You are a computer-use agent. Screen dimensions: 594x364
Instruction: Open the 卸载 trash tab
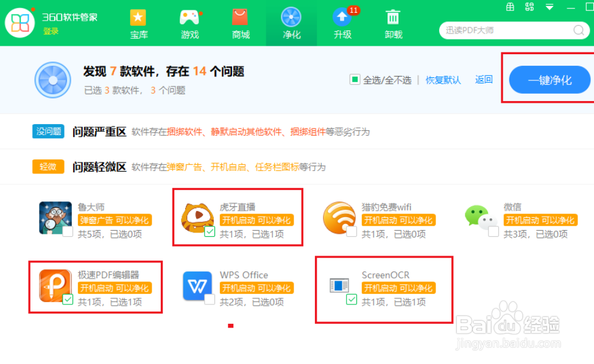pyautogui.click(x=393, y=24)
